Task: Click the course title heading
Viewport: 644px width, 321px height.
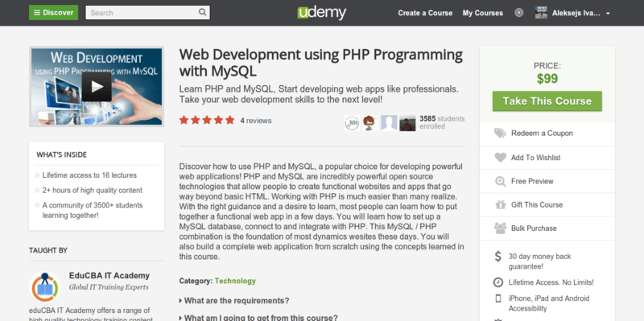Action: pos(321,63)
